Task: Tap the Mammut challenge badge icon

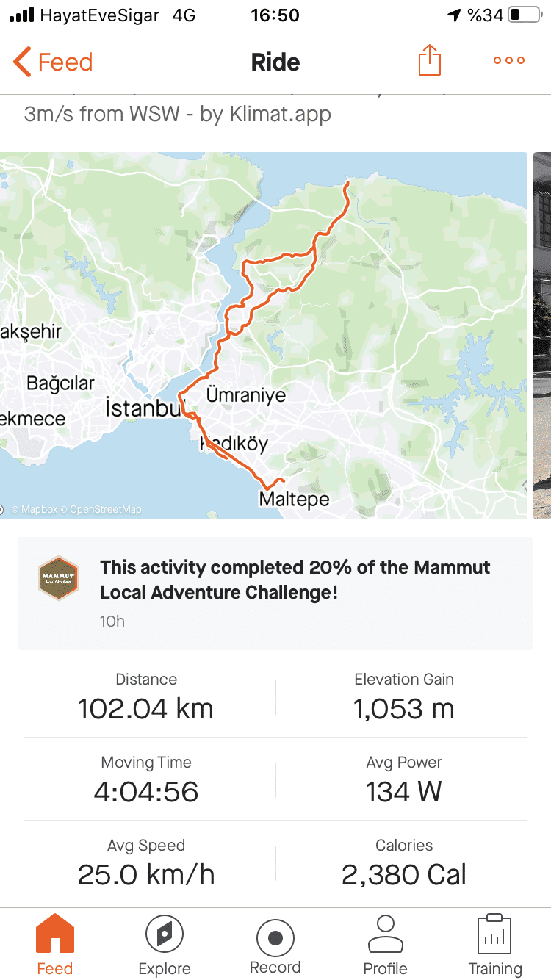Action: click(x=59, y=578)
